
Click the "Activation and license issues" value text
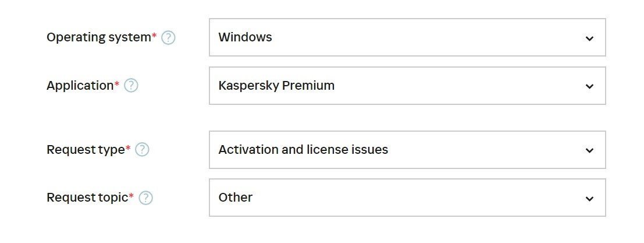303,150
